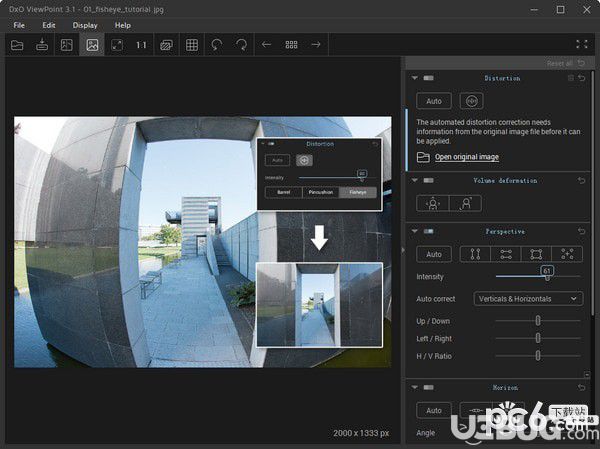Image resolution: width=600 pixels, height=449 pixels.
Task: Choose force horizontal parallels tool
Action: coord(505,254)
